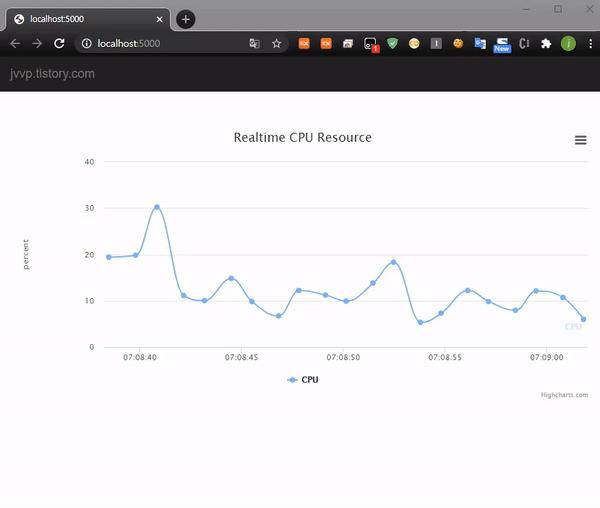This screenshot has width=600, height=508.
Task: Minimize the Chrome window
Action: tap(527, 9)
